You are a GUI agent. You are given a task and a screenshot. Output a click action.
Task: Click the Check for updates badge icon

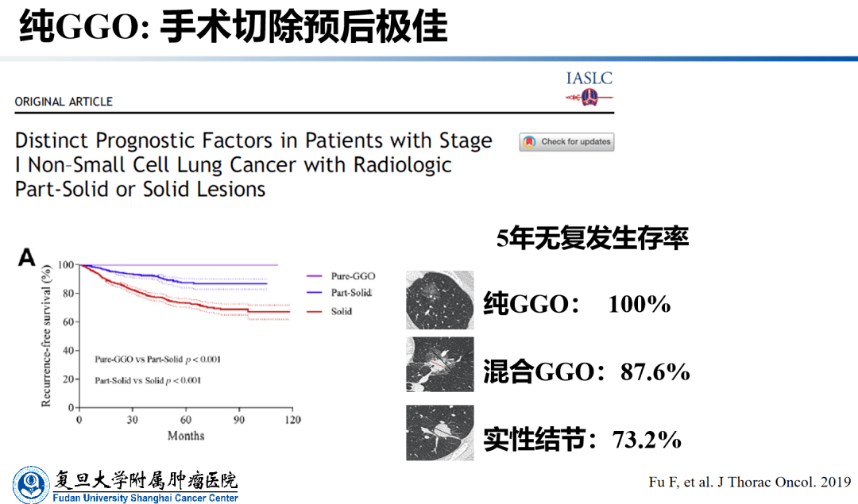pos(530,142)
